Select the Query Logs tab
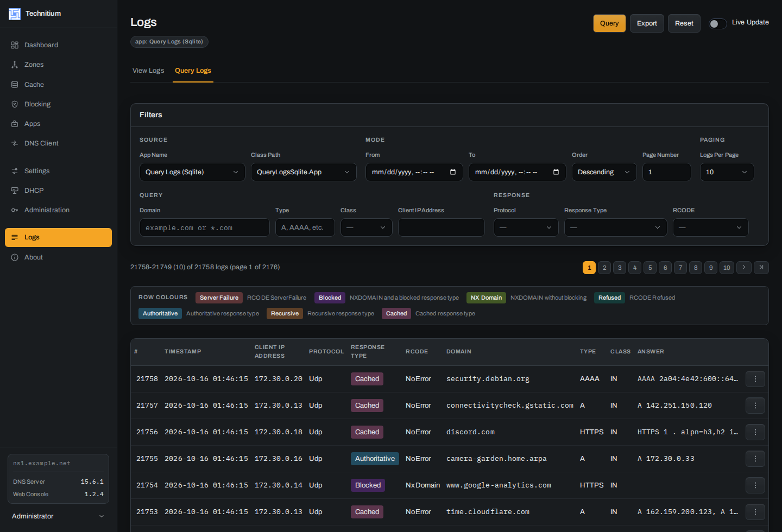The height and width of the screenshot is (532, 782). 193,71
